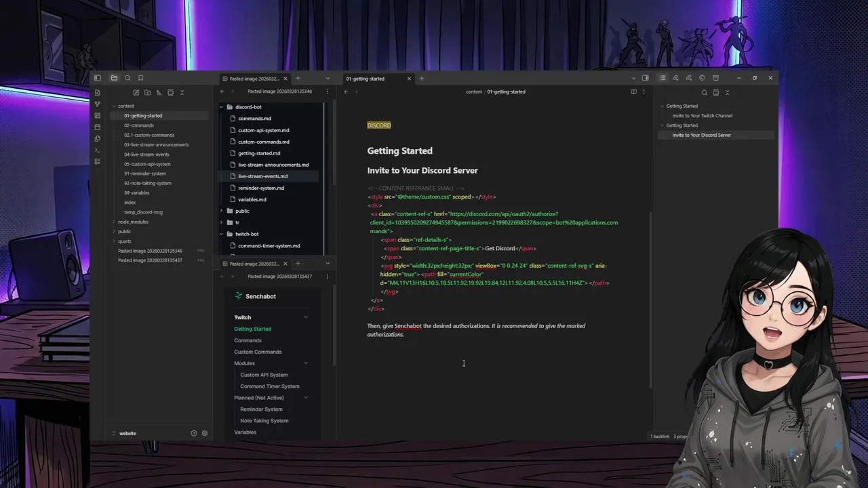Open more options for Pasted image 20260328135437
868x488 pixels.
pos(328,277)
